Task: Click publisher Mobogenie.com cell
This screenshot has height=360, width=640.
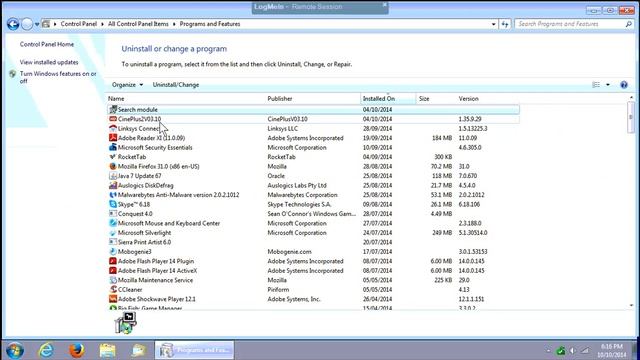Action: [289, 251]
